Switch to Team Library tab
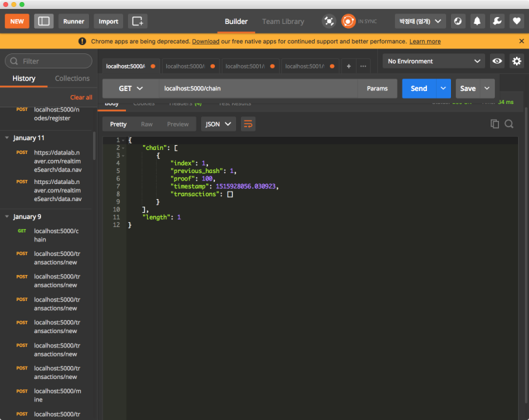Screen dimensions: 529x420 click(x=283, y=21)
